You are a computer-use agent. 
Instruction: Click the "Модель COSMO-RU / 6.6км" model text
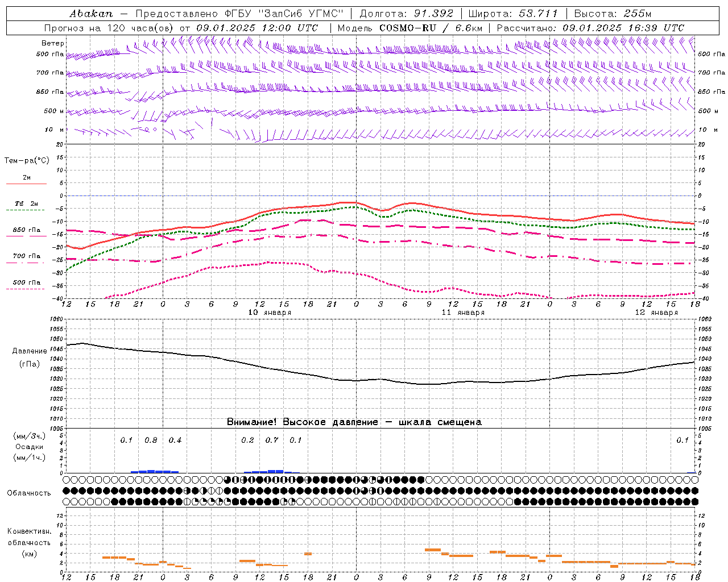click(x=410, y=28)
